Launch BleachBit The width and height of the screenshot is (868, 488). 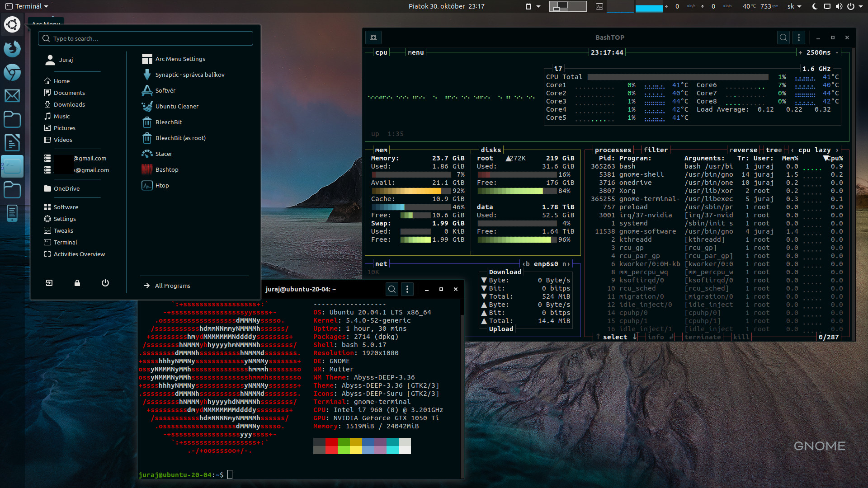pos(162,122)
